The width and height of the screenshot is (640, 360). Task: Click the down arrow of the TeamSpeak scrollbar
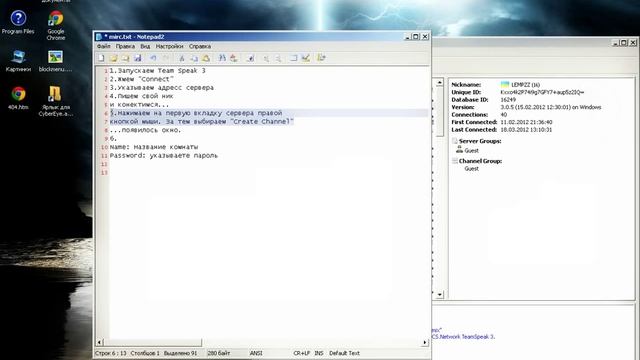[x=440, y=294]
